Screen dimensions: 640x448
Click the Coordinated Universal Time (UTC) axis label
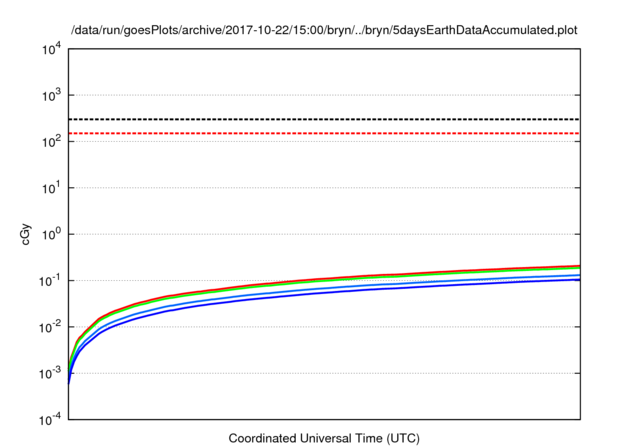pyautogui.click(x=324, y=438)
